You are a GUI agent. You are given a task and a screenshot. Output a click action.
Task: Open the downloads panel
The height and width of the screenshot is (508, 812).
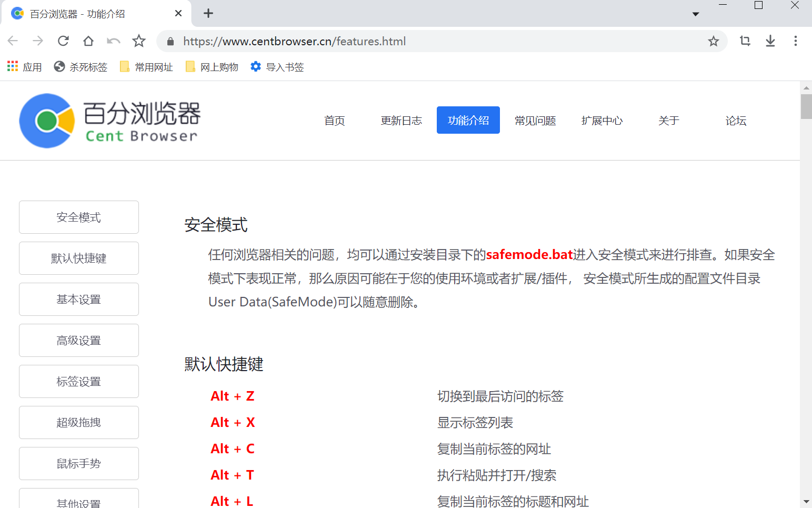point(770,41)
